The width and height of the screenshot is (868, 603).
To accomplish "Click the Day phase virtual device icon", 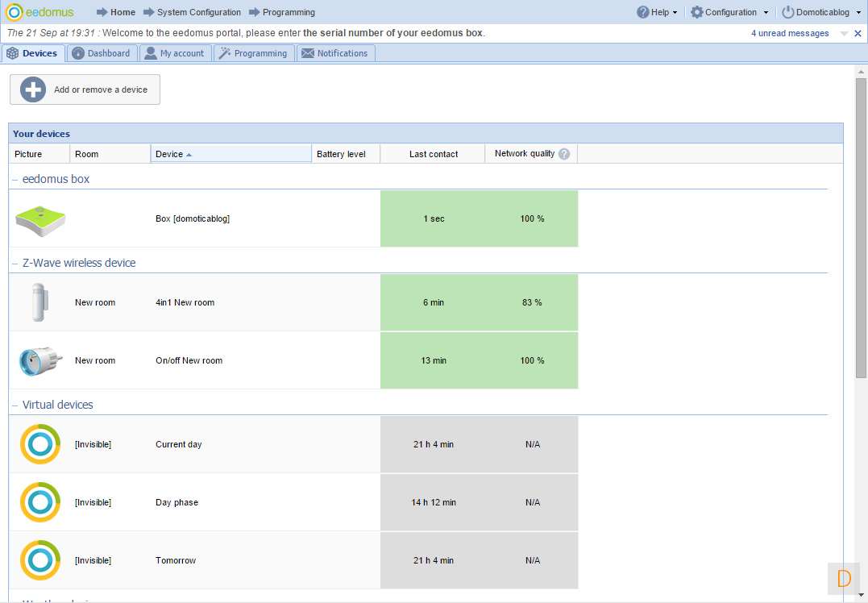I will tap(40, 502).
